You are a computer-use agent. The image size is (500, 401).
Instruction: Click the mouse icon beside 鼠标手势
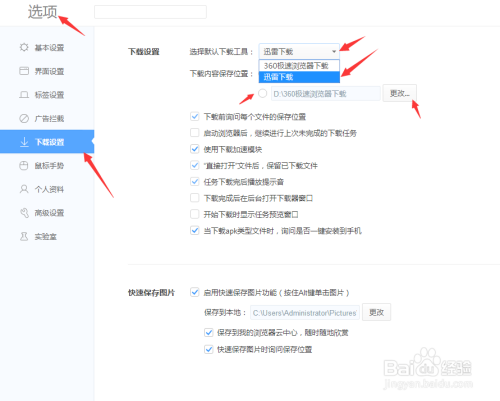pos(24,166)
